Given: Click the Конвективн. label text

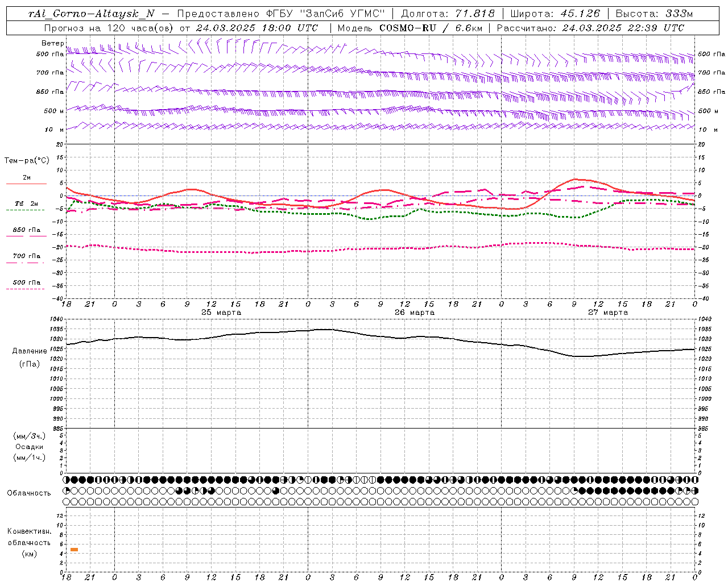Looking at the screenshot, I should tap(30, 531).
